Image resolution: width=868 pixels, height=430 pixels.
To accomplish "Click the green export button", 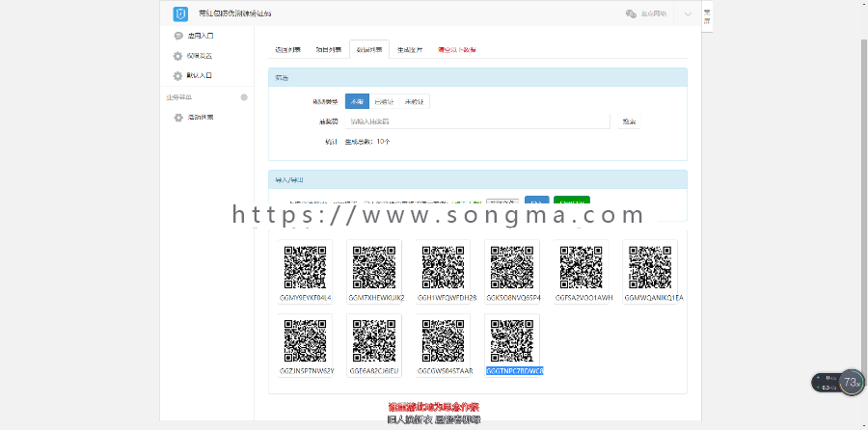I will 571,202.
